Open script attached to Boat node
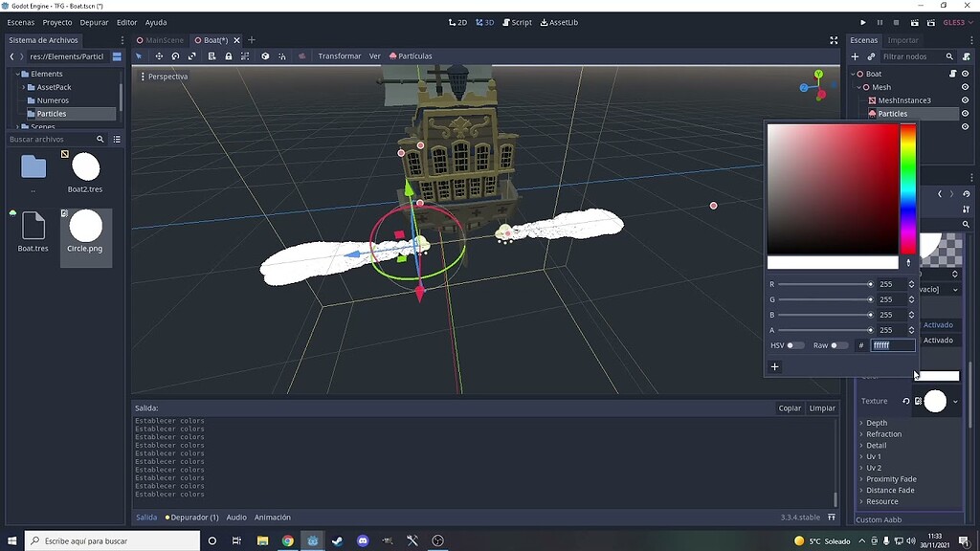This screenshot has width=980, height=551. (x=952, y=74)
